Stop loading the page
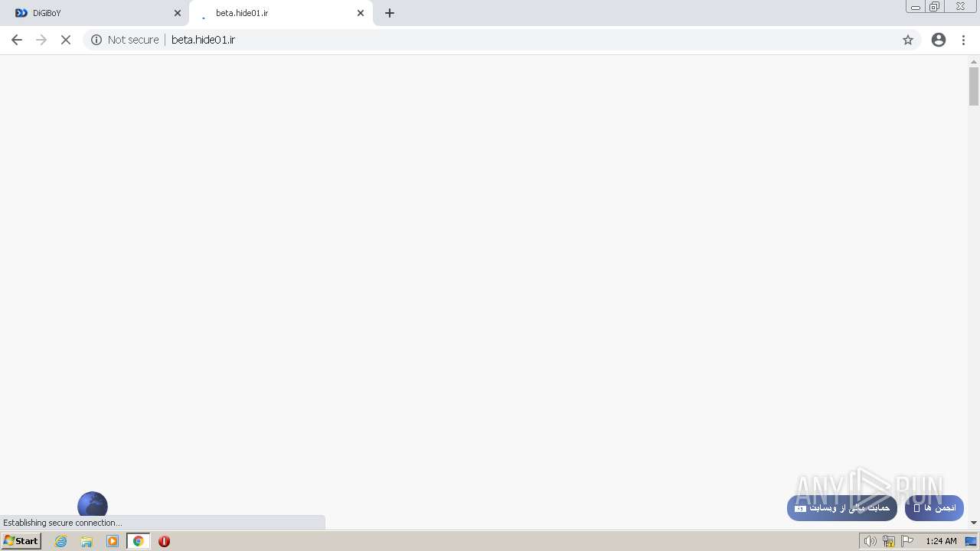This screenshot has width=980, height=551. (66, 40)
